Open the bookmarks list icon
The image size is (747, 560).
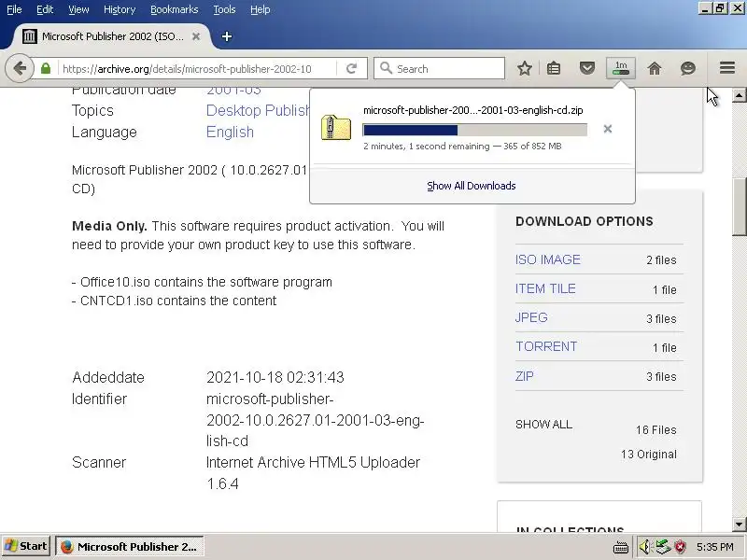click(554, 68)
